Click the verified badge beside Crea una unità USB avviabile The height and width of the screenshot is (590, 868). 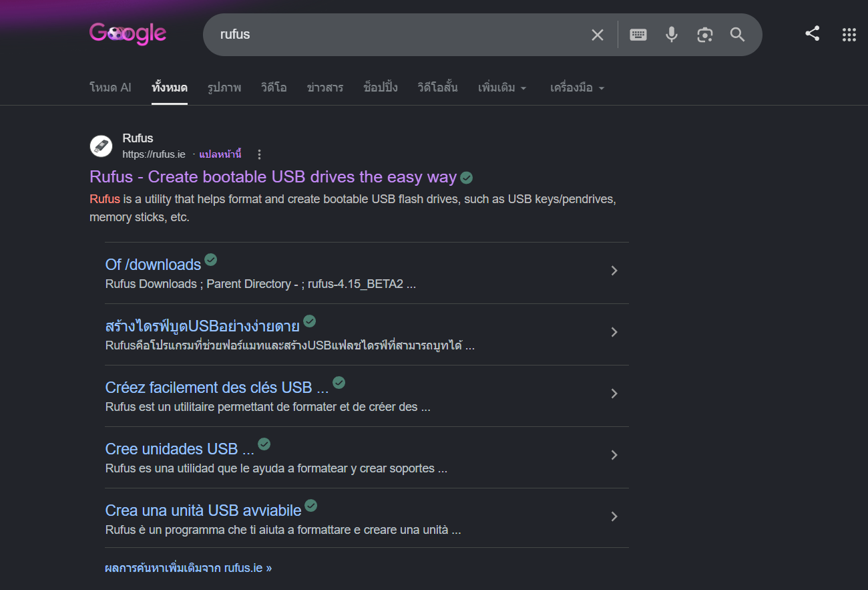(311, 505)
